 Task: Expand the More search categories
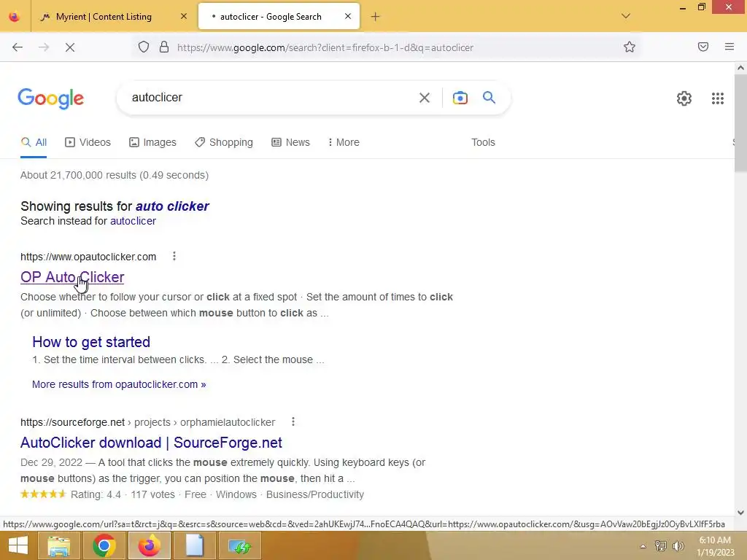coord(344,142)
